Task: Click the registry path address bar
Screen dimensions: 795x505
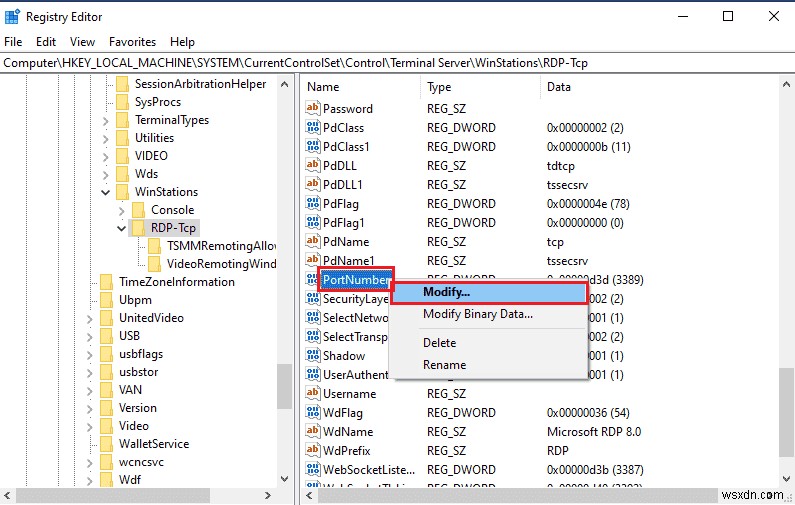Action: tap(398, 63)
